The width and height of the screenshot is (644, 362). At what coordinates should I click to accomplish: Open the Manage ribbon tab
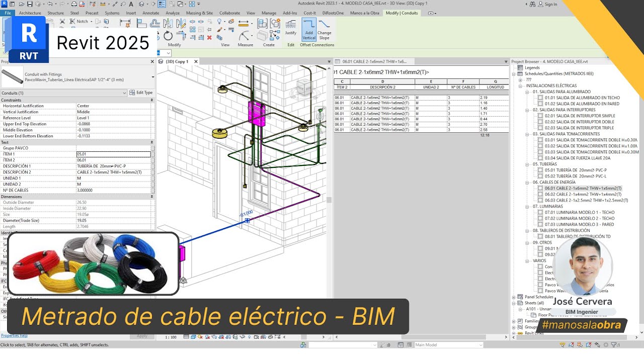[269, 13]
